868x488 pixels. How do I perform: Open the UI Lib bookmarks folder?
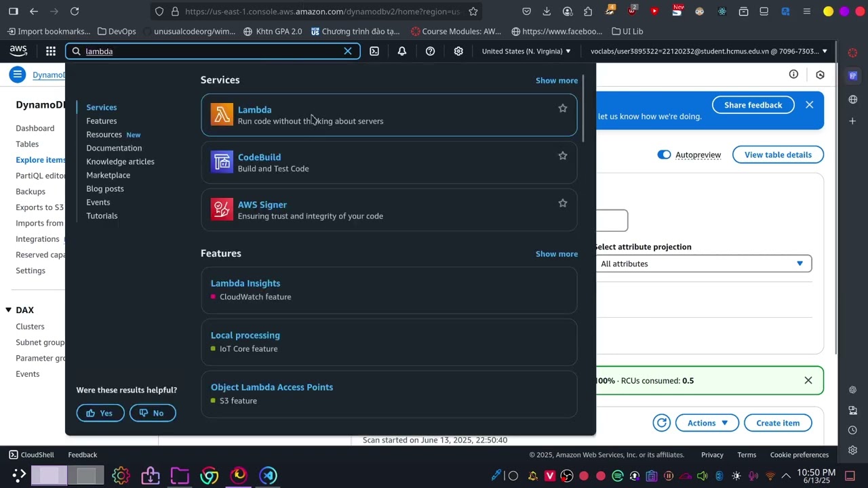coord(627,31)
